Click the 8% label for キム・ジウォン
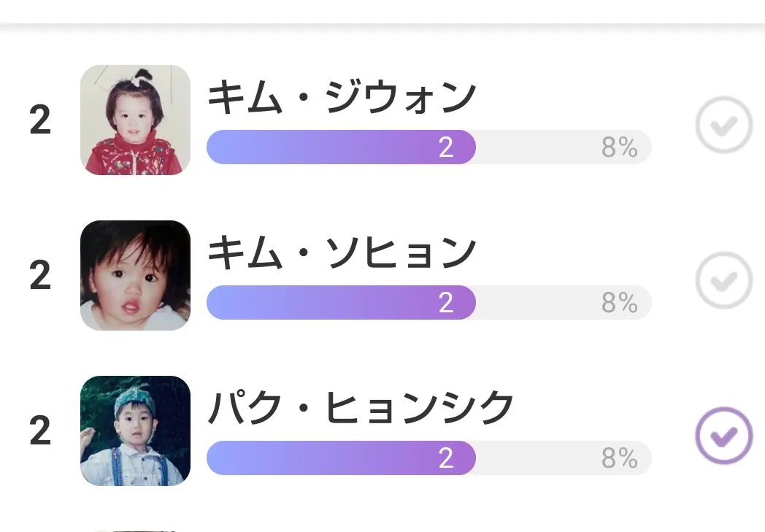 click(620, 147)
